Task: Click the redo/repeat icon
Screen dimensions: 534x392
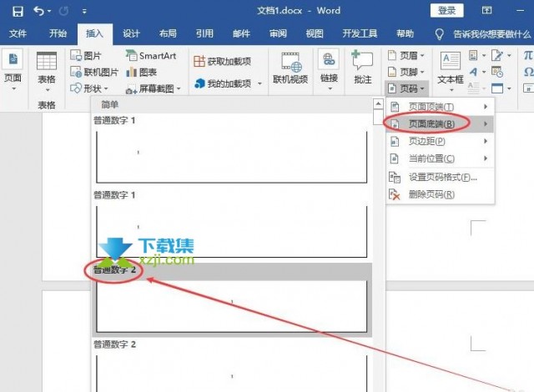Action: [x=63, y=11]
